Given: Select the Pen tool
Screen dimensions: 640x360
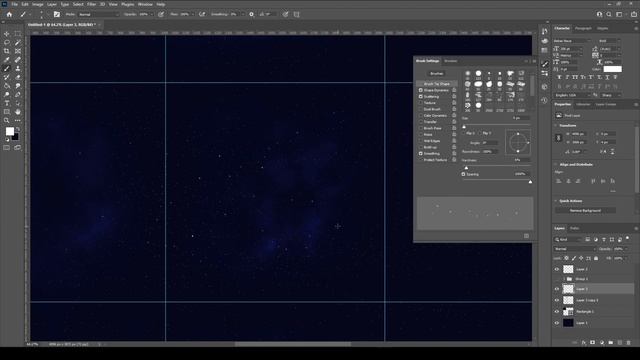Looking at the screenshot, I should click(x=18, y=94).
